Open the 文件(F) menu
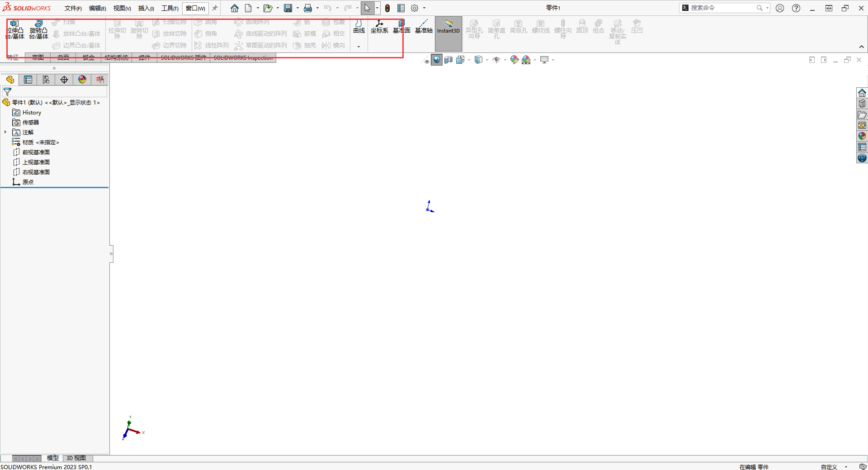Image resolution: width=868 pixels, height=470 pixels. click(73, 8)
